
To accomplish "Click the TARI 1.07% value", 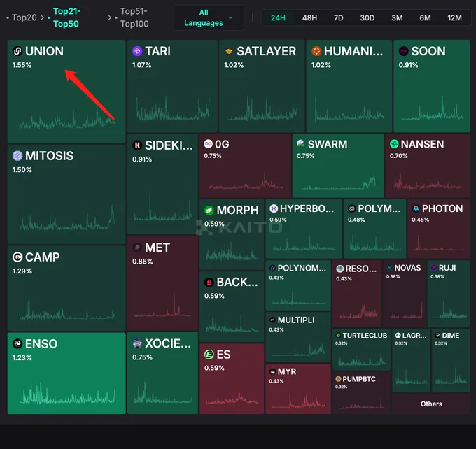I will tap(142, 65).
